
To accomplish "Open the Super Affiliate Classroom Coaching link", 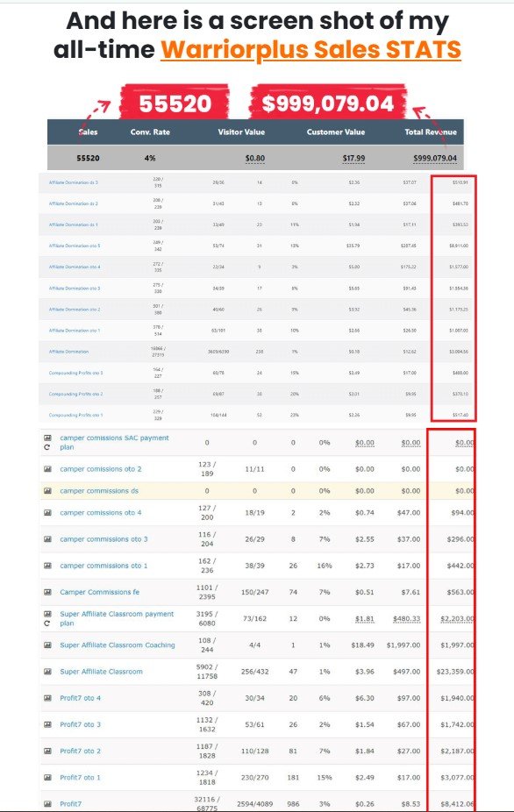I will coord(118,645).
